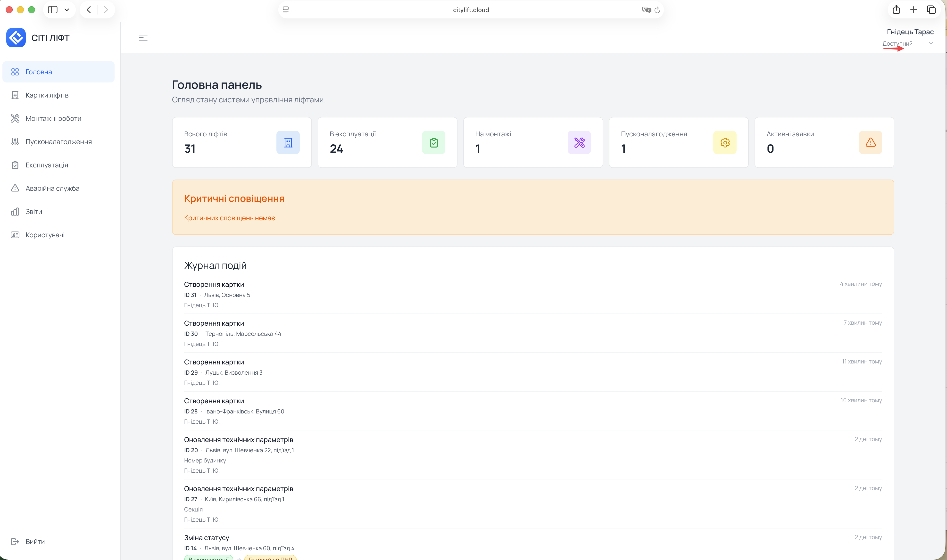This screenshot has width=947, height=560.
Task: Click the purple tools icon in На монтажі
Action: (579, 143)
